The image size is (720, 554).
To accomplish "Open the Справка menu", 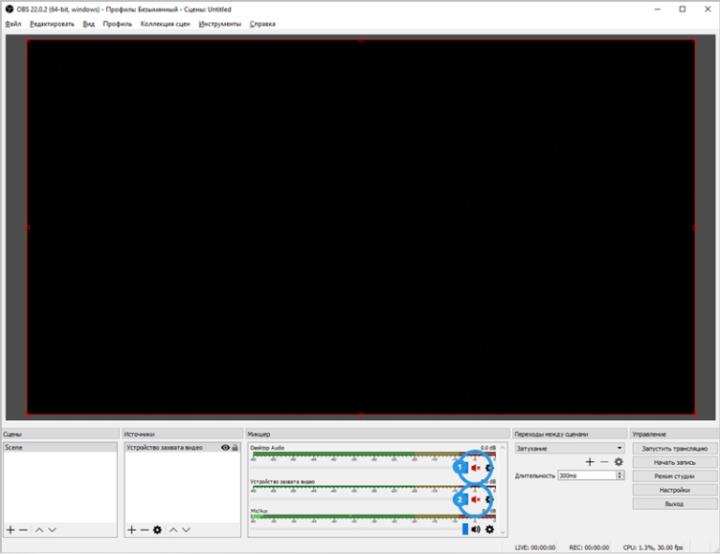I will pyautogui.click(x=263, y=24).
